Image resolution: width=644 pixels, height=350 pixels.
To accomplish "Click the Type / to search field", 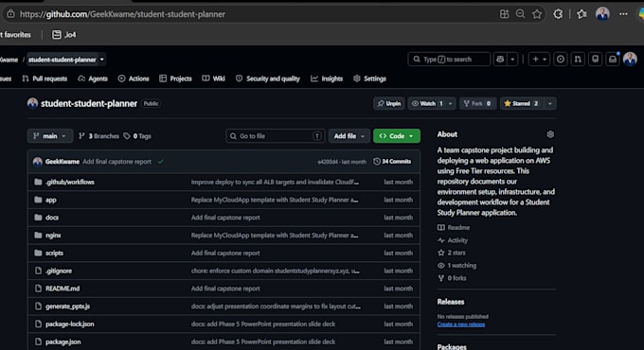I will (449, 59).
